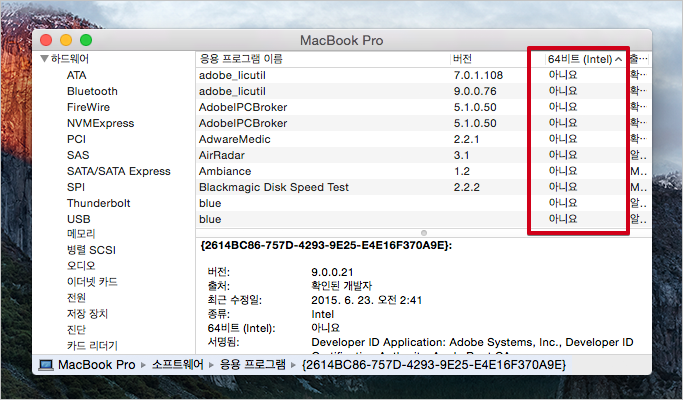Click the 최근 수정일 date value
Viewport: 683px width, 400px height.
pos(366,300)
